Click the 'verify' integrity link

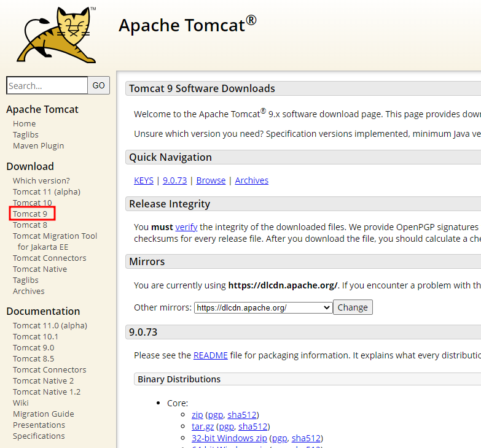click(x=186, y=227)
